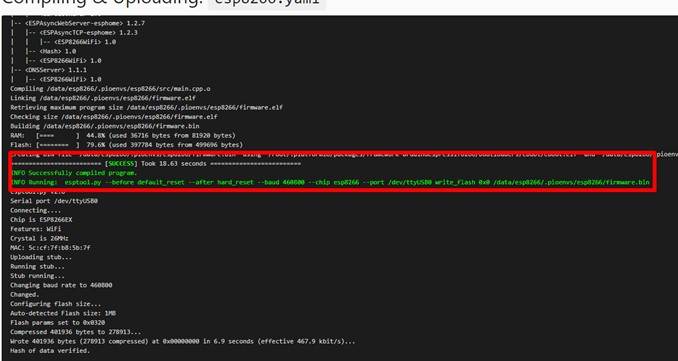Click the Crystal is 26MHz line
The image size is (678, 361).
click(x=39, y=238)
